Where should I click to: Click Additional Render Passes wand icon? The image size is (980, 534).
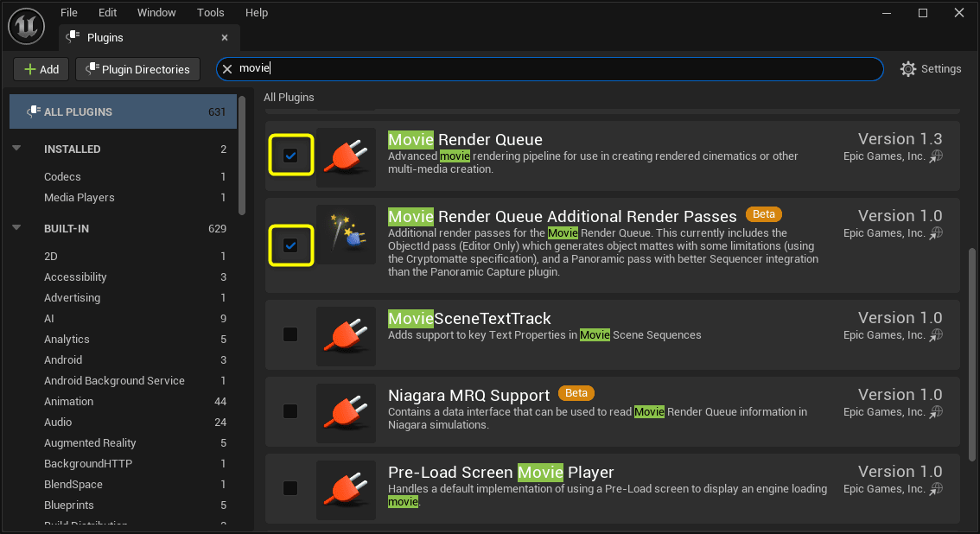346,234
